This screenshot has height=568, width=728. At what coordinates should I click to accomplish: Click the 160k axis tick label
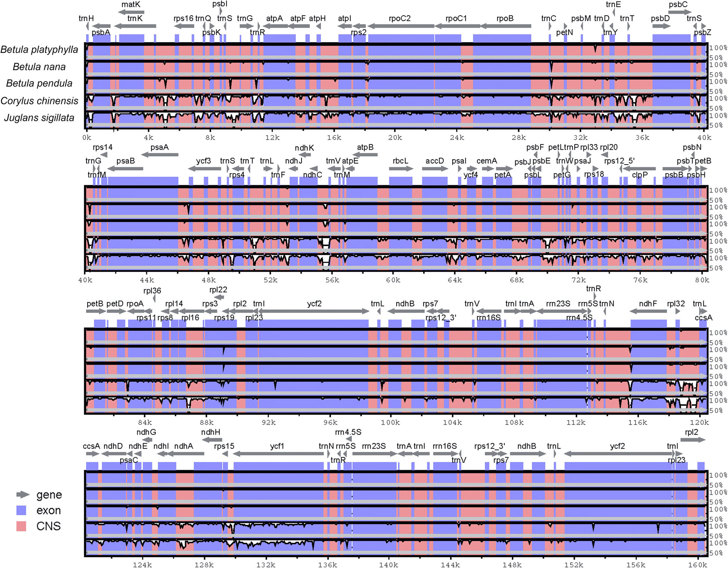click(698, 565)
